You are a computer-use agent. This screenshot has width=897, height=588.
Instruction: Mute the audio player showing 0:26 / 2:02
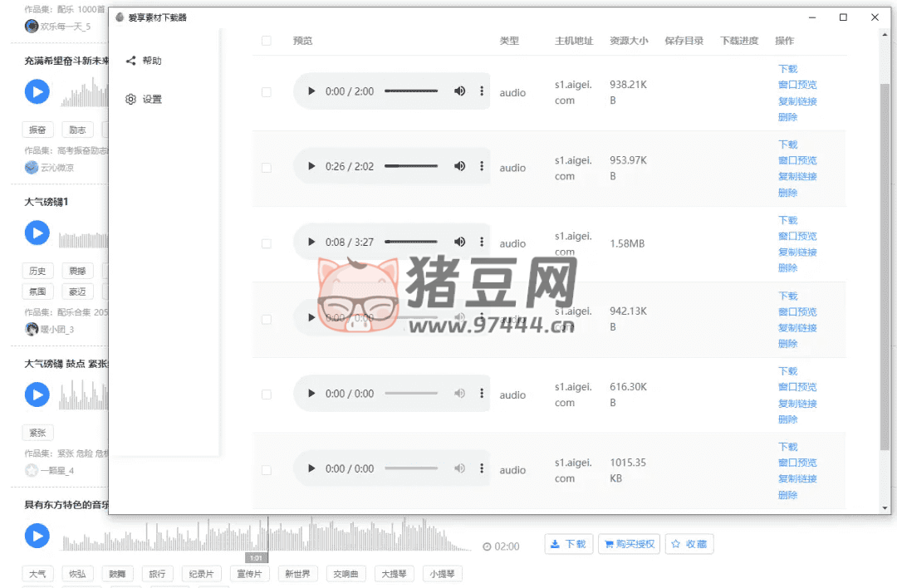coord(459,166)
